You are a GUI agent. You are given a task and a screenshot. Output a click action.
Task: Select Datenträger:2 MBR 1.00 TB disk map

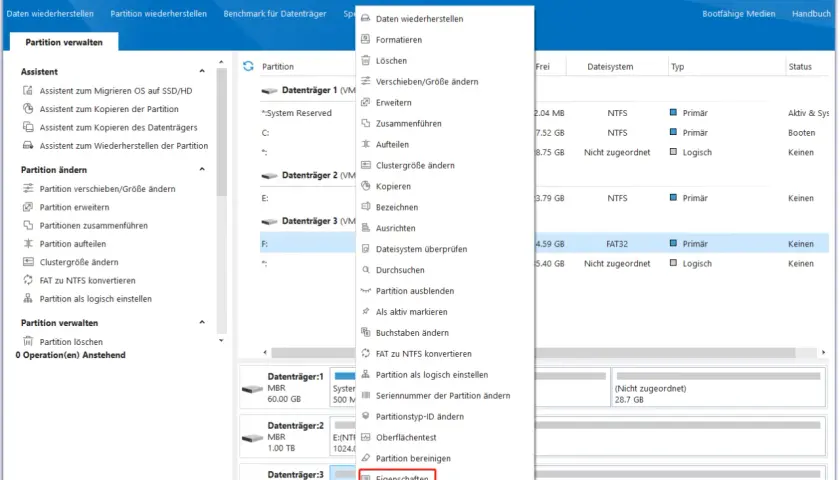pos(284,437)
